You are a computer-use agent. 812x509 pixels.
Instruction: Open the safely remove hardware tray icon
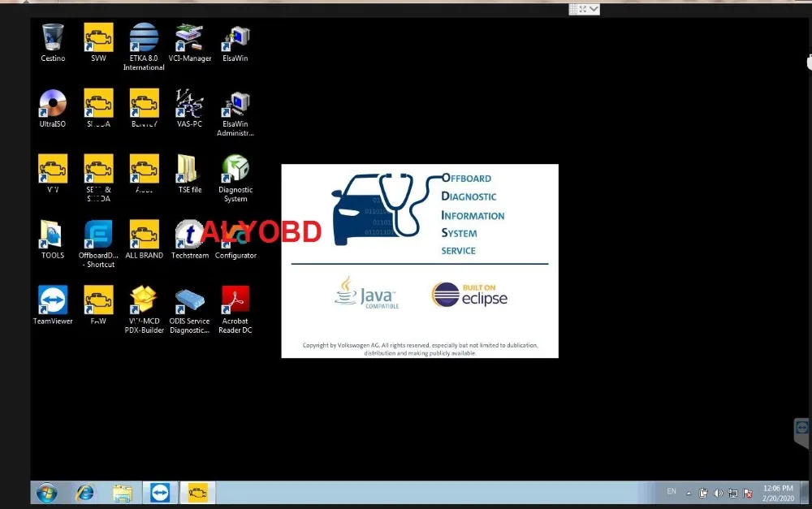point(702,493)
